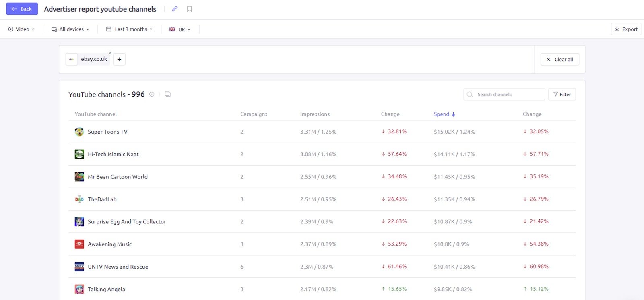Focus the Search channels input field
Screen dimensions: 644x300
point(507,94)
